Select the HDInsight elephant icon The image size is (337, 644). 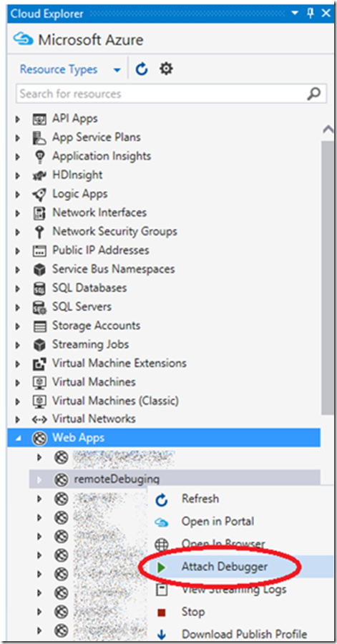tap(39, 175)
